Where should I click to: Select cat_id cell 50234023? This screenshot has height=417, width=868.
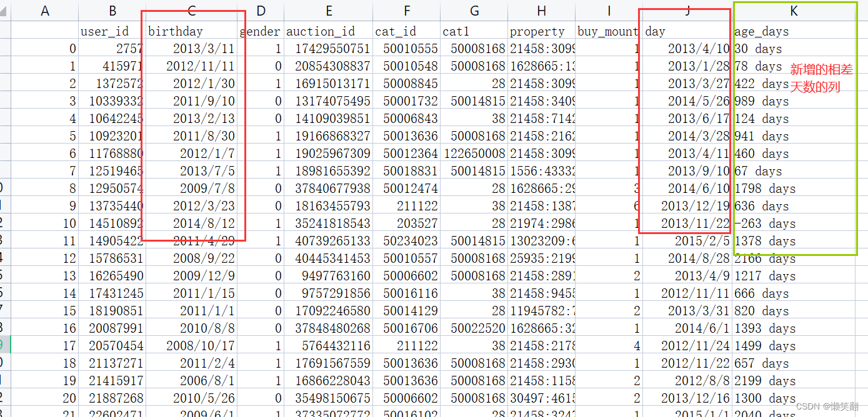pos(407,241)
